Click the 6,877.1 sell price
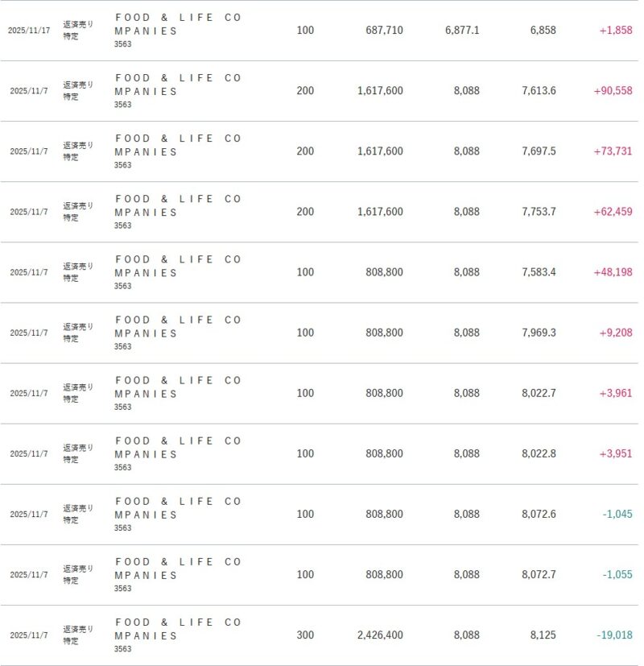Viewport: 644px width, 666px height. point(462,31)
